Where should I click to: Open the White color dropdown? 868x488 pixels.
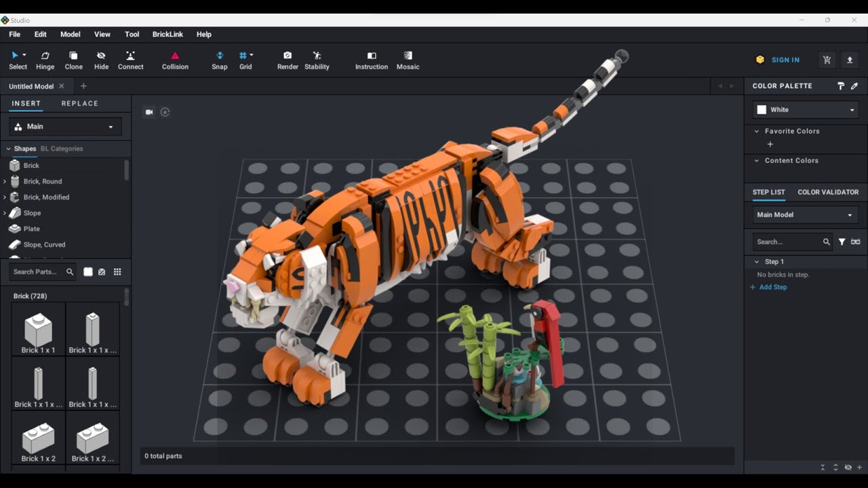coord(806,110)
